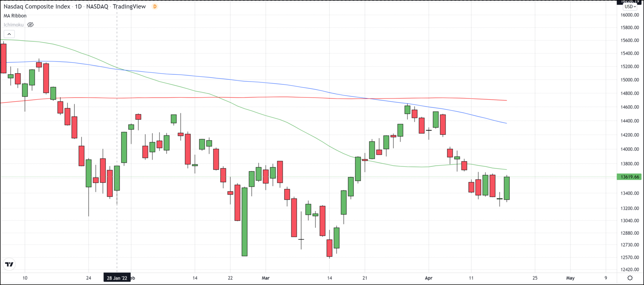Viewport: 644px width, 285px height.
Task: Click the 14000.00 price axis label
Action: pos(630,149)
